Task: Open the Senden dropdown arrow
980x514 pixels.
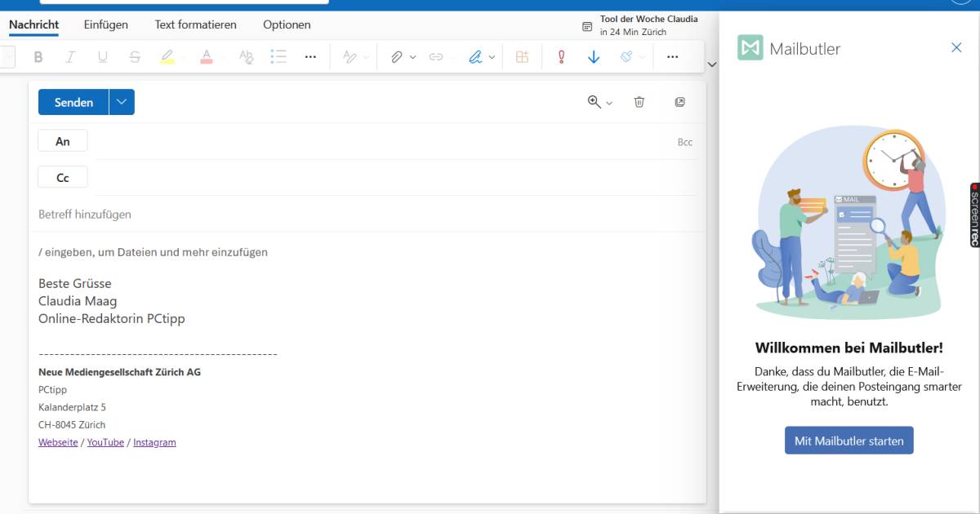Action: pyautogui.click(x=121, y=102)
